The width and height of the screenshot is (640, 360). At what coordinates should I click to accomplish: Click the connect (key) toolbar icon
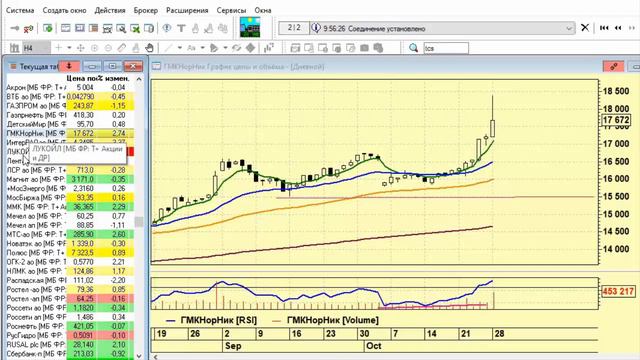click(15, 28)
